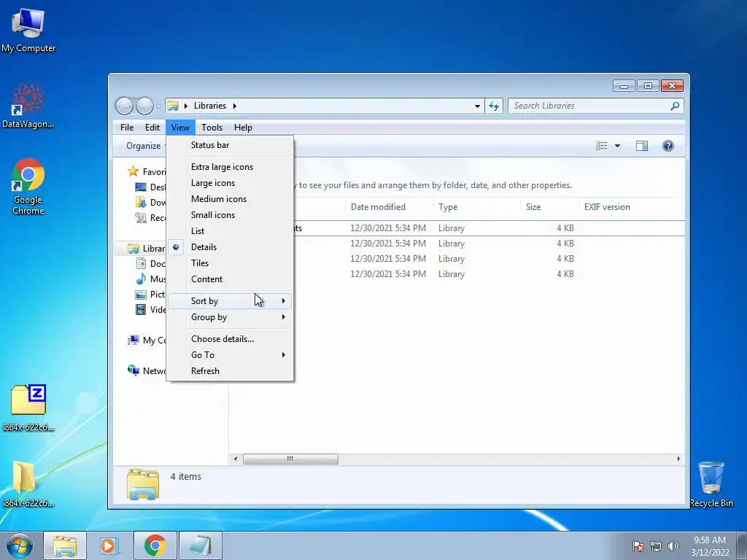747x560 pixels.
Task: Click the Explorer Back arrow button
Action: [x=124, y=106]
